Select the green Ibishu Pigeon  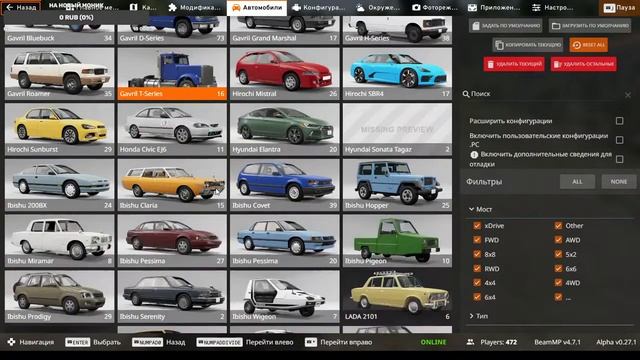pyautogui.click(x=397, y=241)
